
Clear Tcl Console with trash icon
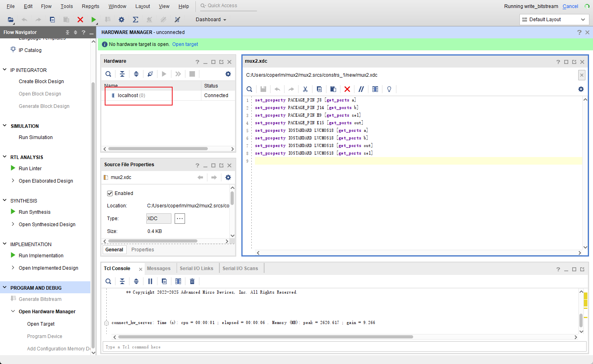click(192, 281)
